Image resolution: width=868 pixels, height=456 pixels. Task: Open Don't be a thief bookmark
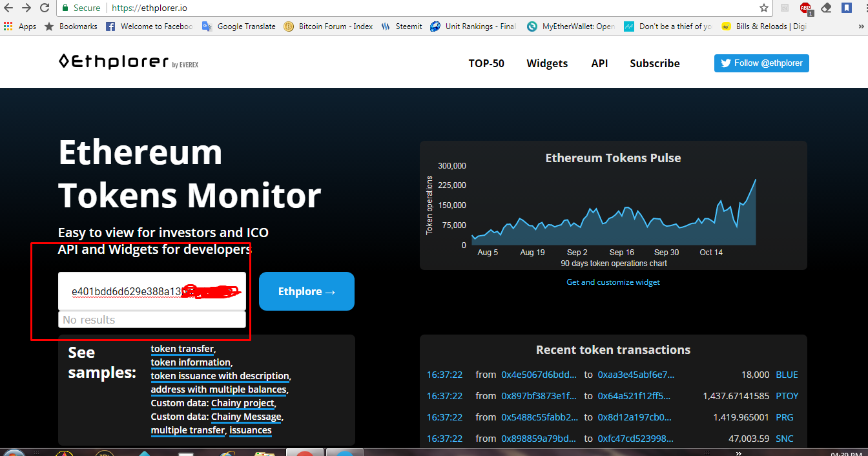click(668, 26)
